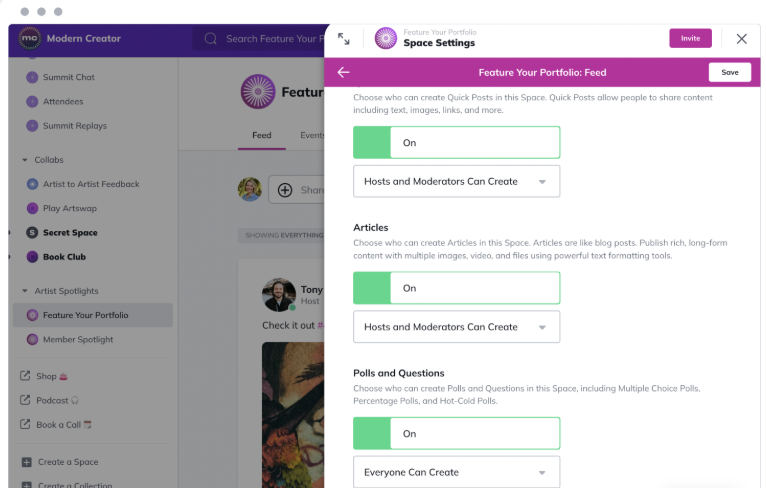Click the Invite button
Screen dimensions: 766x488
pyautogui.click(x=690, y=38)
